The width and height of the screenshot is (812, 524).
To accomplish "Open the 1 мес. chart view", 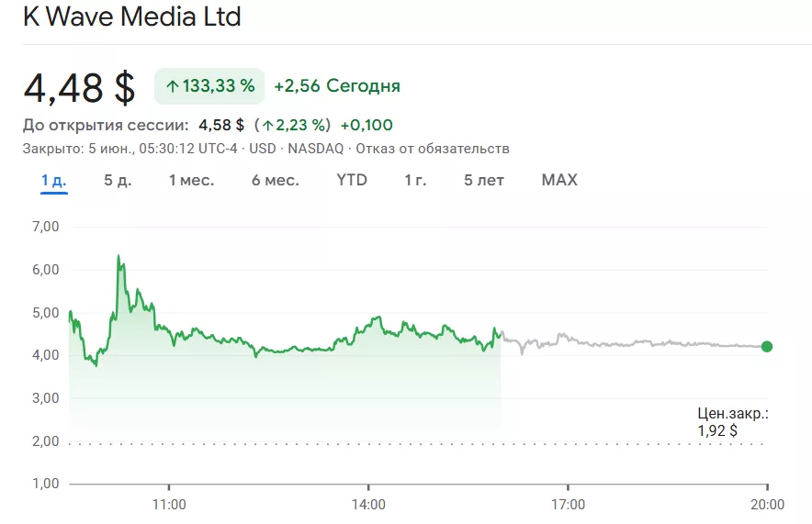I will (191, 180).
